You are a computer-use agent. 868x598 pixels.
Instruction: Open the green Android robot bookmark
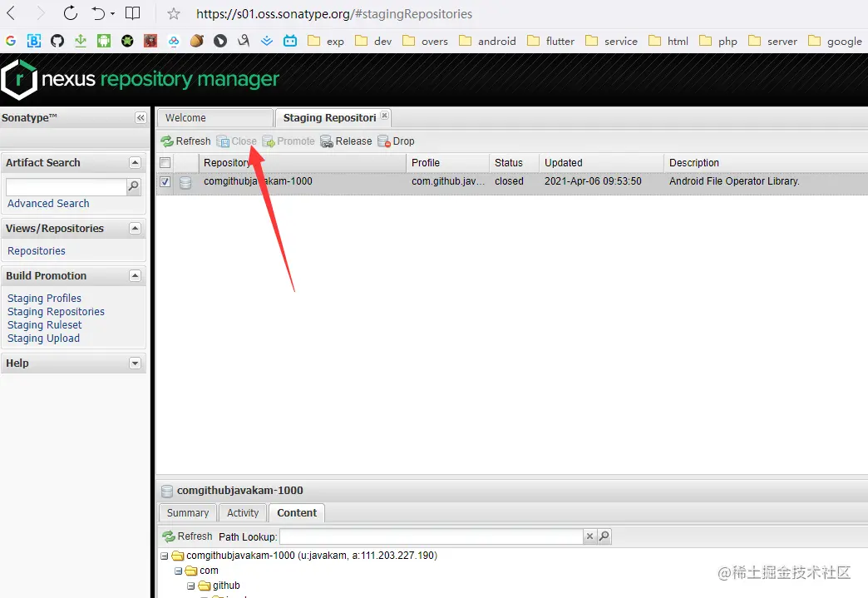pos(104,41)
